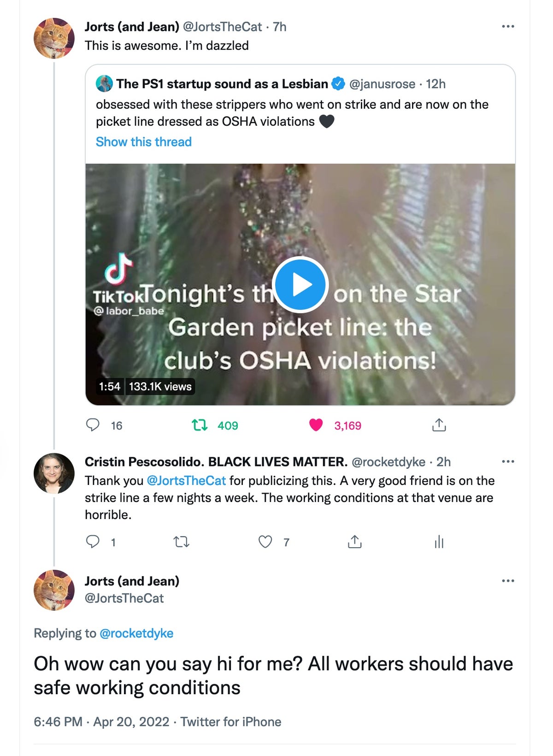Open the @JortsTheCat mention link

point(186,481)
